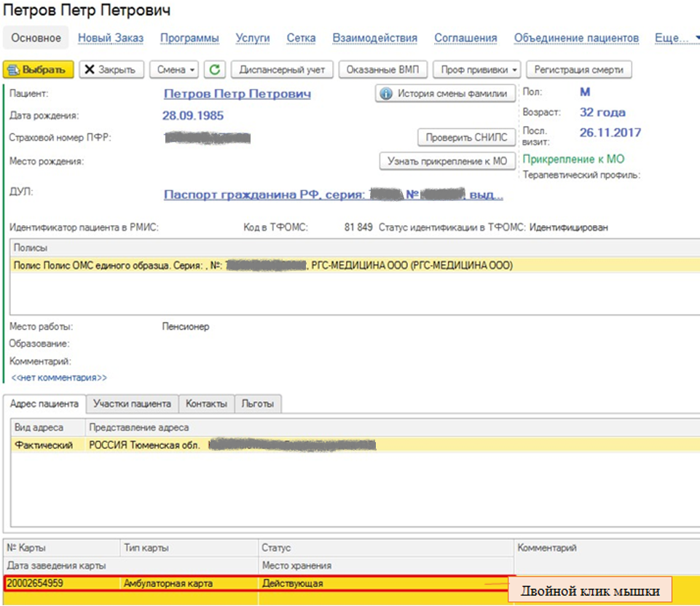This screenshot has height=606, width=700.
Task: Open the Петров Петр Петрович patient link
Action: (x=237, y=94)
